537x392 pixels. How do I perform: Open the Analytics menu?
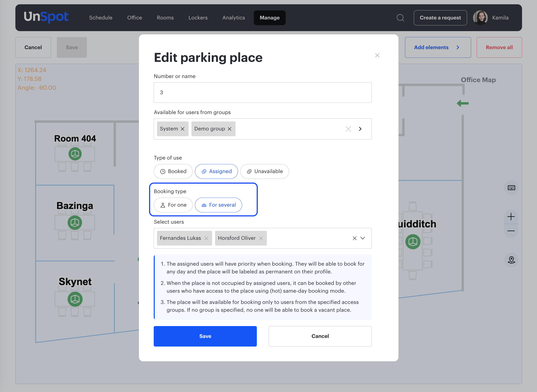234,18
